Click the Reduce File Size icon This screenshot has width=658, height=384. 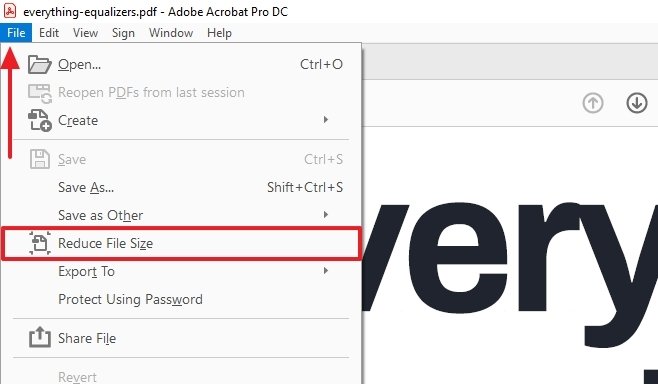tap(40, 243)
